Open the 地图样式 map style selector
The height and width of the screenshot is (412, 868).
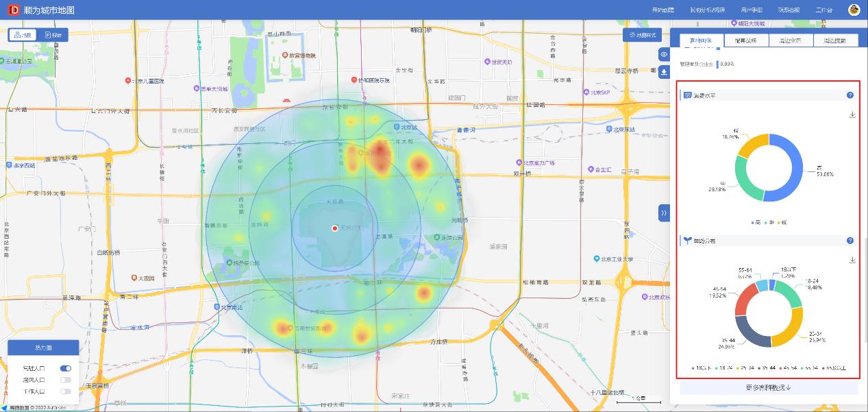tap(642, 35)
